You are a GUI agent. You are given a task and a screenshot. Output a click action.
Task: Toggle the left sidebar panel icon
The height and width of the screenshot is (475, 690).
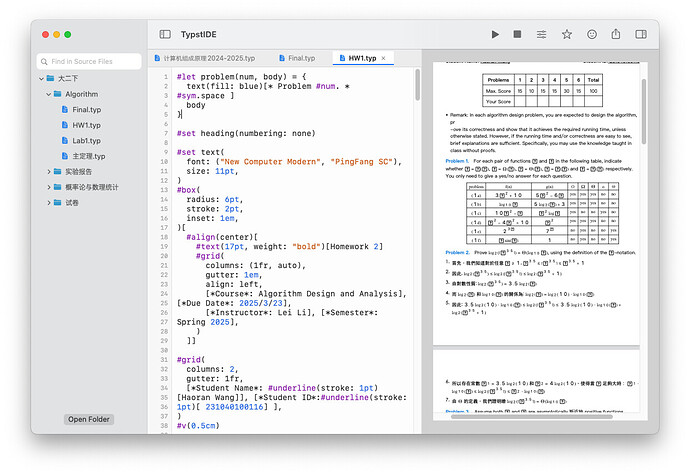(165, 34)
